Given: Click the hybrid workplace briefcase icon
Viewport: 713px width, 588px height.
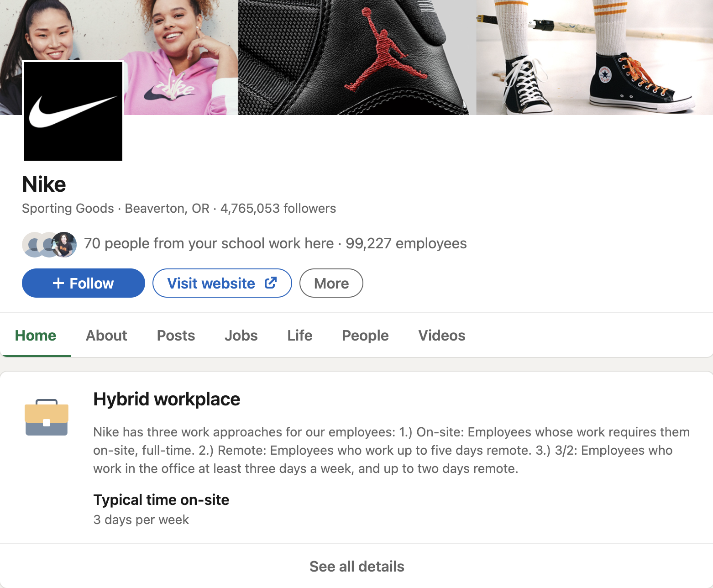Looking at the screenshot, I should click(47, 417).
